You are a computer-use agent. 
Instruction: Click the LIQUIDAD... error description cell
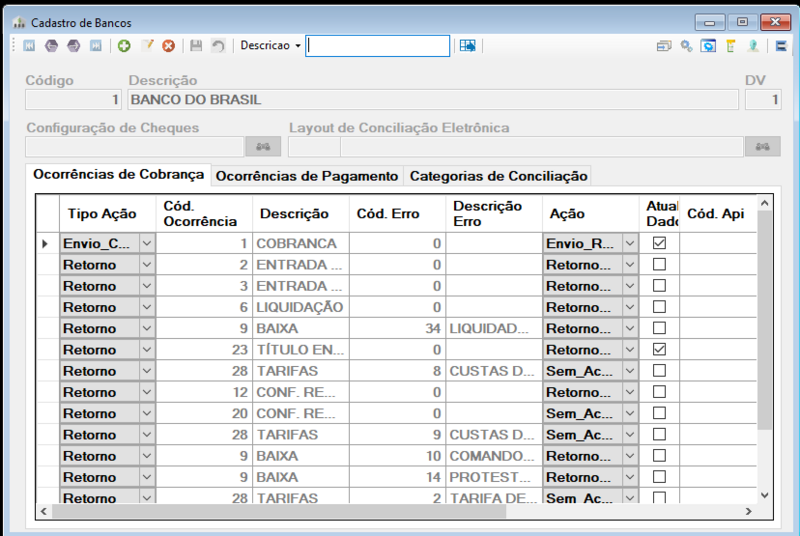click(494, 328)
